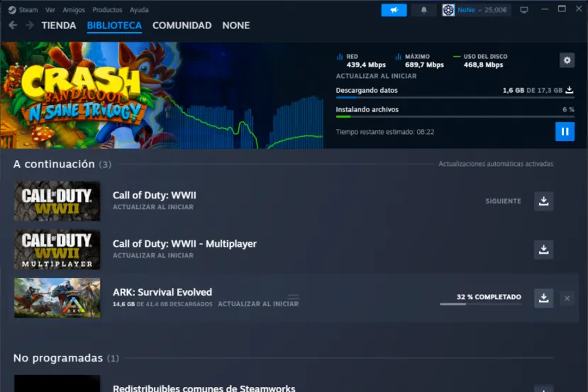Image resolution: width=588 pixels, height=392 pixels.
Task: Remove ARK: Survival Evolved from queue
Action: pos(567,298)
